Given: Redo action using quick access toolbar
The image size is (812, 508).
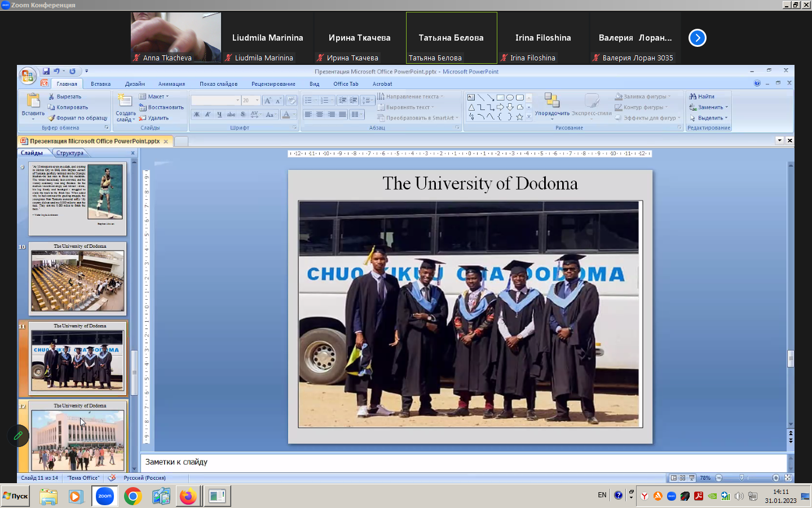Looking at the screenshot, I should (x=72, y=71).
